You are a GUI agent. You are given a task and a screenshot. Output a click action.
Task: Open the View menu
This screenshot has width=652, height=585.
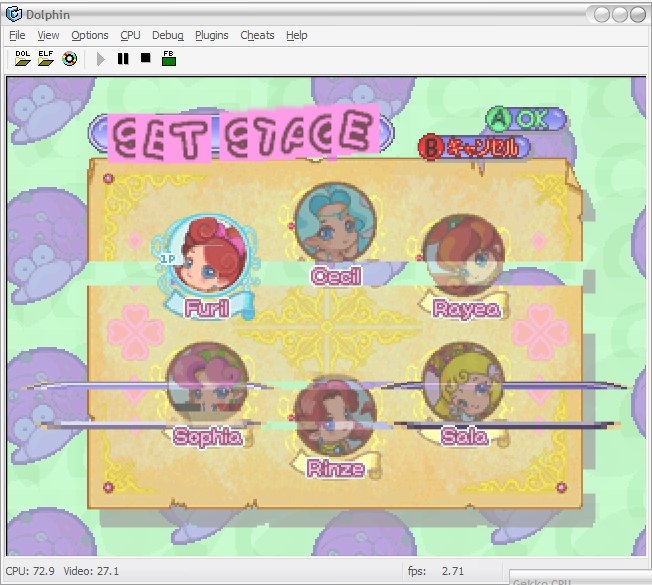[48, 35]
